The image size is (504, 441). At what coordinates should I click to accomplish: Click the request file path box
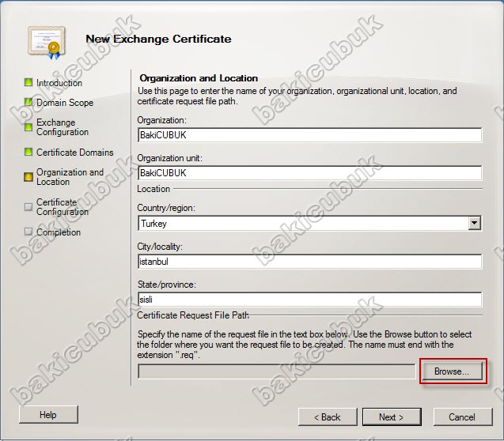(x=276, y=371)
